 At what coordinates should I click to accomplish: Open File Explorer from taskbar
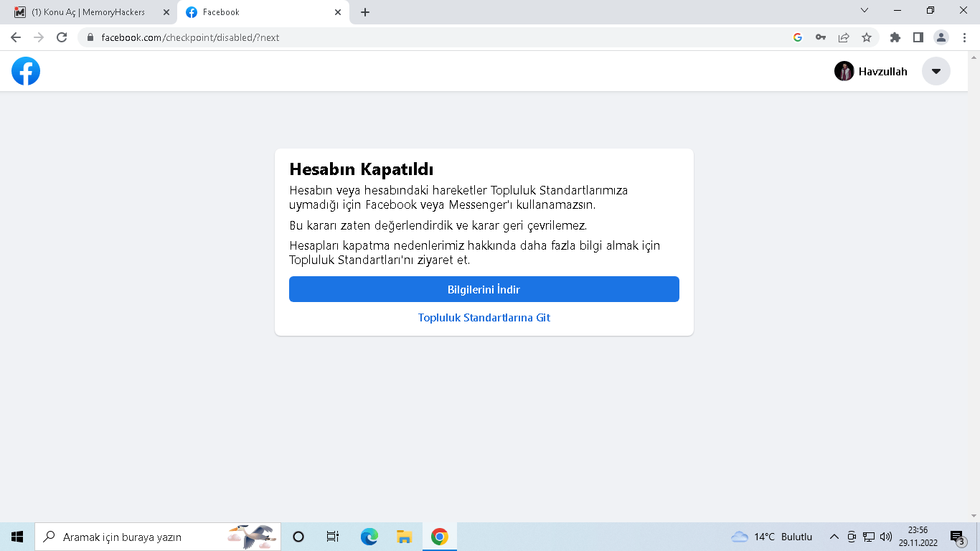[404, 537]
